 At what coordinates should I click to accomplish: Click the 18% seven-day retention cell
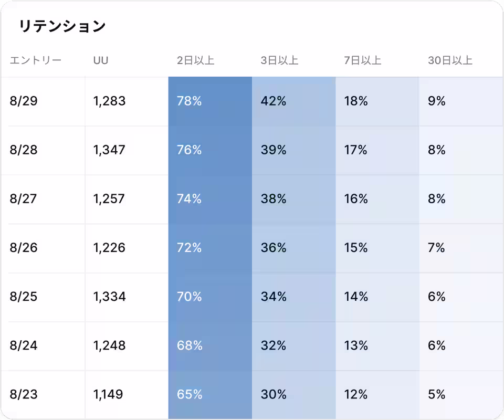pyautogui.click(x=356, y=101)
